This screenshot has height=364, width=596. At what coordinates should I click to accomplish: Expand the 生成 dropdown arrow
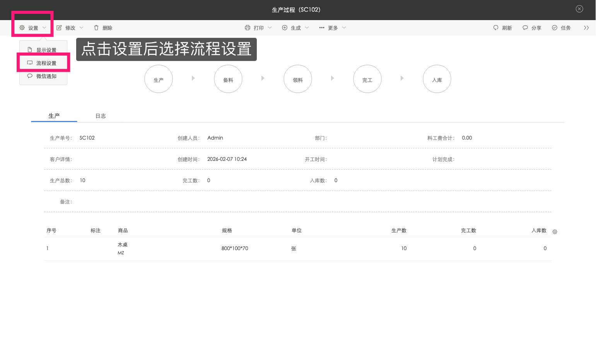[x=307, y=27]
